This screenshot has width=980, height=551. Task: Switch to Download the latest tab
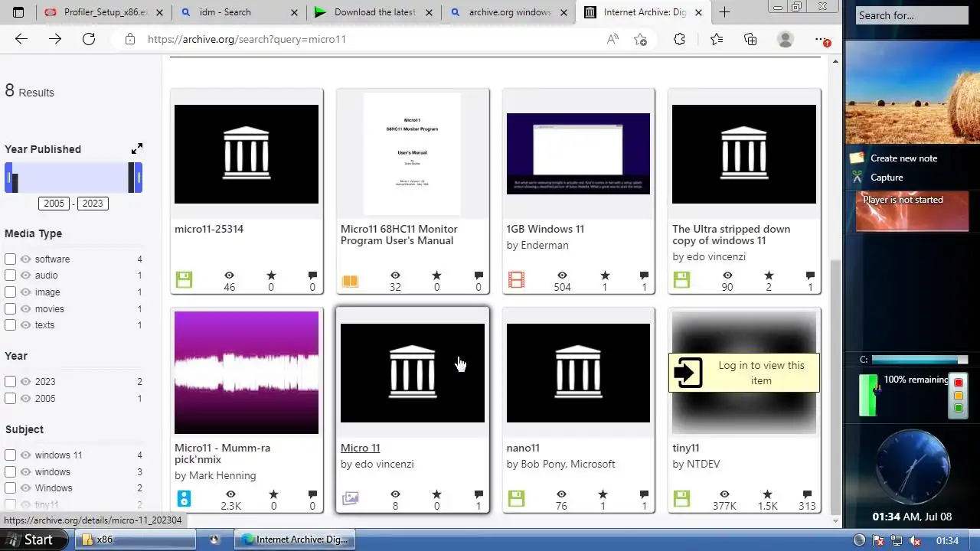(x=374, y=12)
